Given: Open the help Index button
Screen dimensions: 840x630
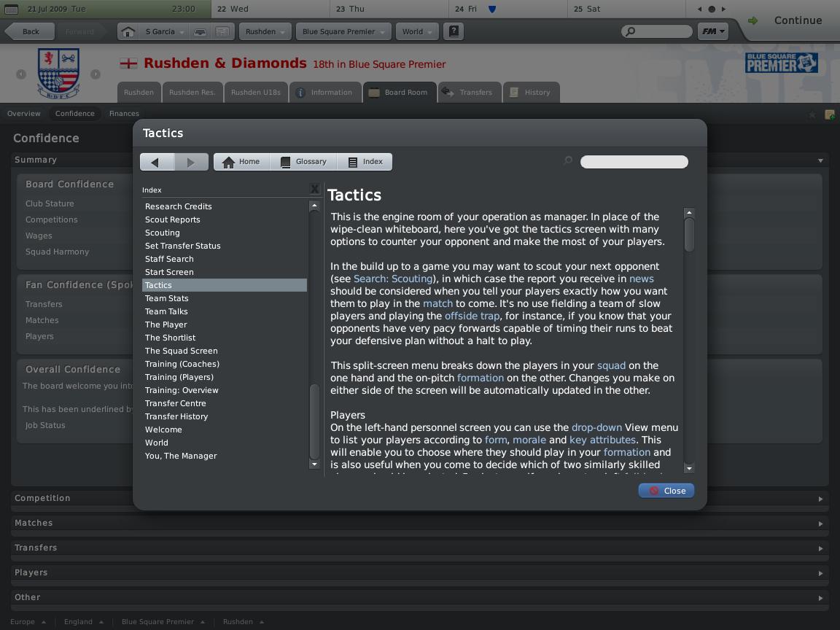Looking at the screenshot, I should pyautogui.click(x=365, y=162).
